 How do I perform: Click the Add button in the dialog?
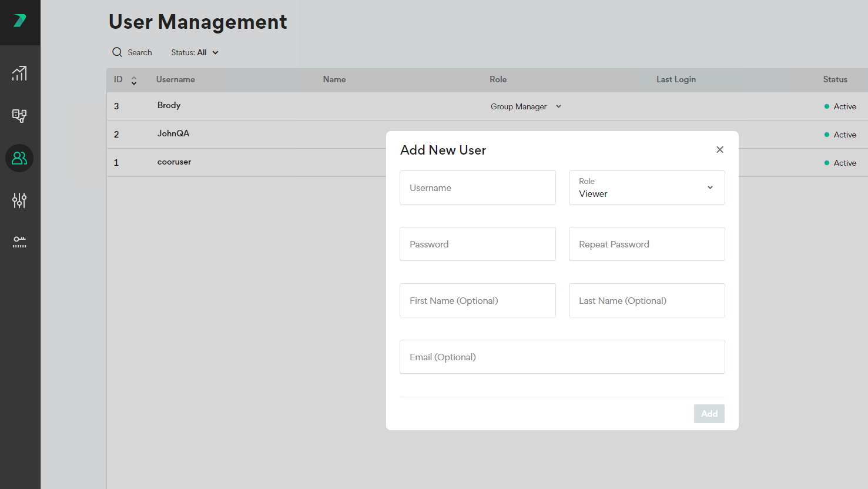709,413
